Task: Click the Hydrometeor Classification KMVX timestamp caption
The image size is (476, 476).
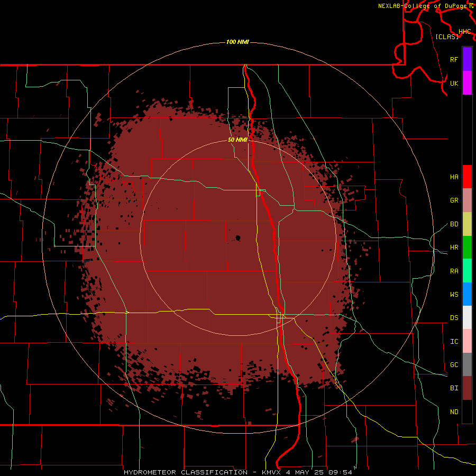Action: [238, 472]
